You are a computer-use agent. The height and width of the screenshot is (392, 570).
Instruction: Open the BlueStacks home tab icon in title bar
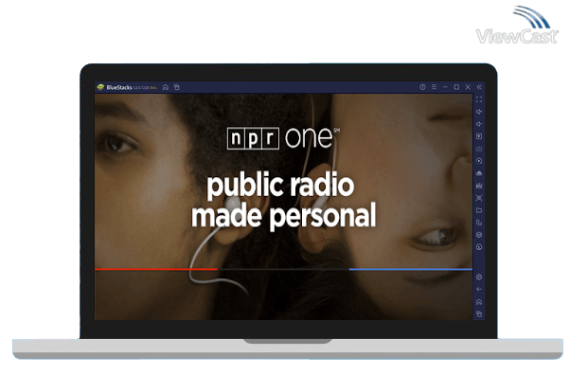166,87
